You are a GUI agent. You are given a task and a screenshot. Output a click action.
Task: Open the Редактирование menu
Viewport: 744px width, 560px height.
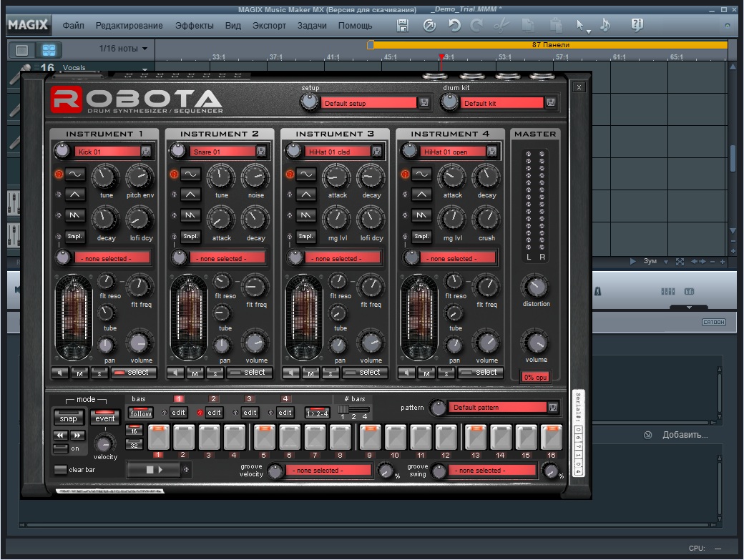coord(129,26)
